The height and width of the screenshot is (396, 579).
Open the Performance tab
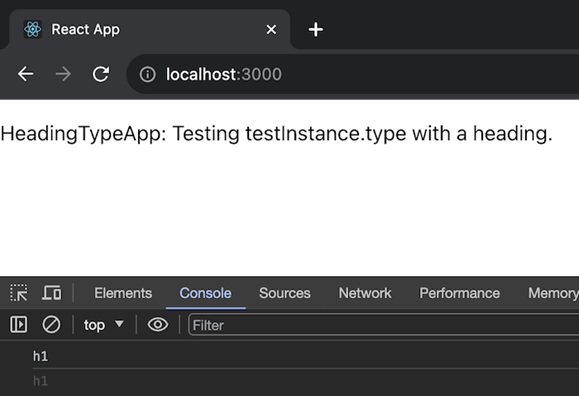[x=459, y=293]
